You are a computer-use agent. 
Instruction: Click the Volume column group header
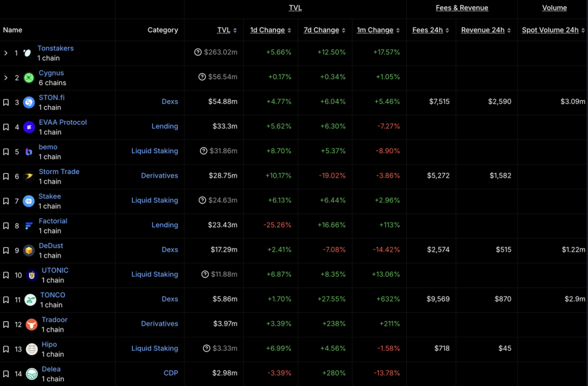(x=554, y=8)
